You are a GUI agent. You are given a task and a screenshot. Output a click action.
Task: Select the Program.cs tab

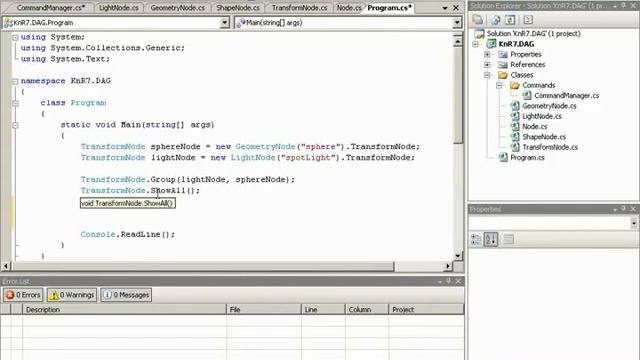(389, 8)
